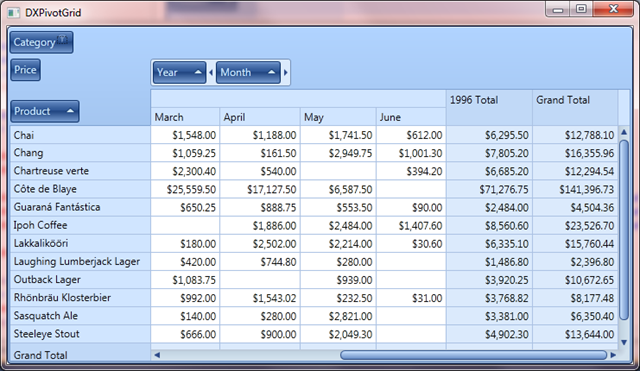Select the Côte de Blaye row header
Screen dimensions: 640x371
point(80,189)
